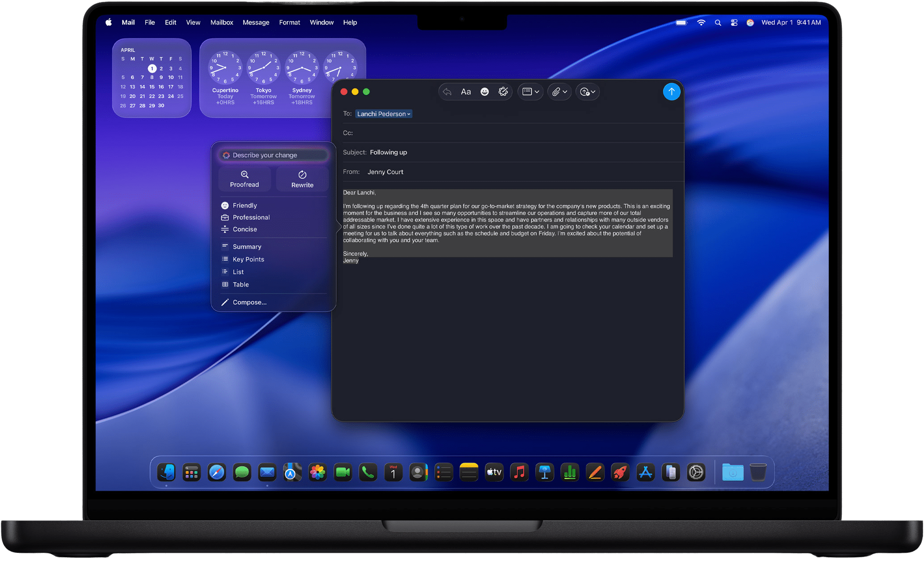The image size is (924, 565).
Task: Open Safari from the Dock
Action: pos(217,472)
